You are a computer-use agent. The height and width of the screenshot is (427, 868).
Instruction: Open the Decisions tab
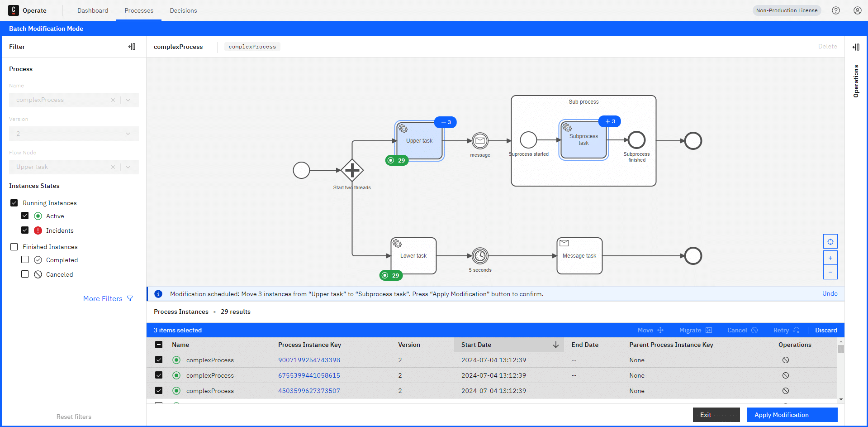click(x=183, y=10)
